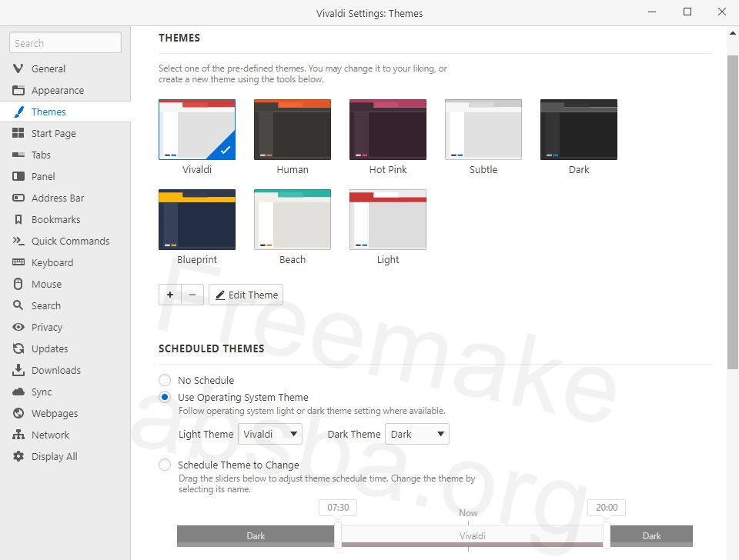Select the Dark theme thumbnail
The image size is (739, 560).
[x=579, y=129]
